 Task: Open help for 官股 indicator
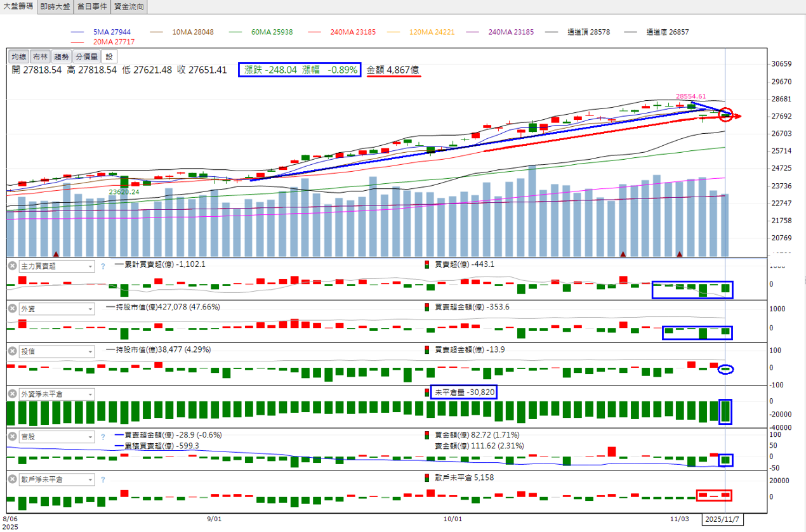pos(102,437)
